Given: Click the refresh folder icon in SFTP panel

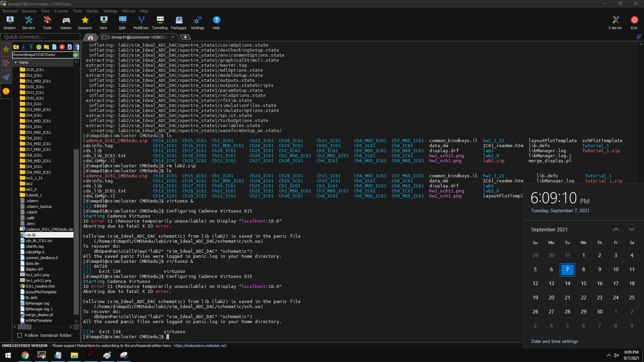Looking at the screenshot, I should 39,47.
